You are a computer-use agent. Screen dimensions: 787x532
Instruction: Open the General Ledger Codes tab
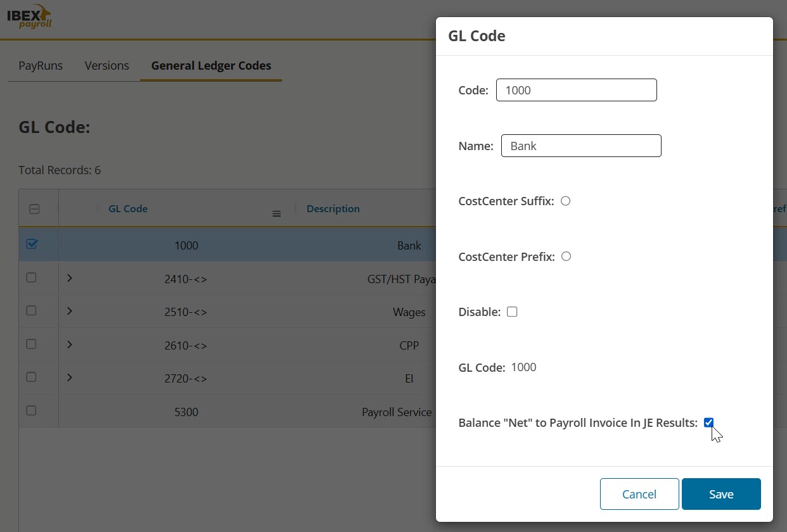click(211, 66)
